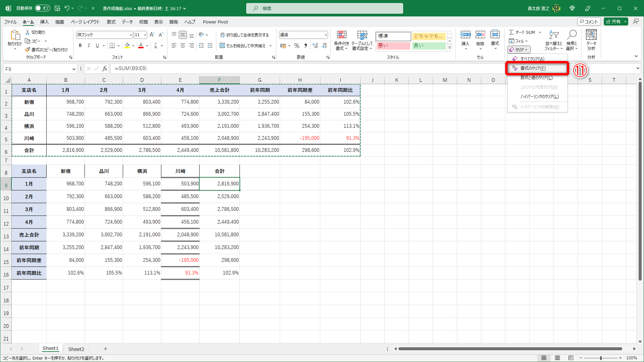Click the Format as Table icon
The width and height of the screenshot is (644, 362).
click(x=362, y=35)
